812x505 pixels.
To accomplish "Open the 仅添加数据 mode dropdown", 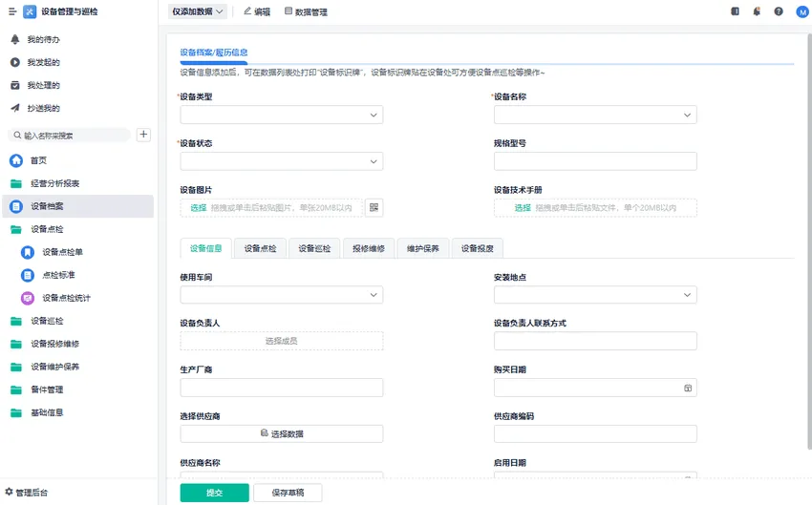I will point(198,11).
